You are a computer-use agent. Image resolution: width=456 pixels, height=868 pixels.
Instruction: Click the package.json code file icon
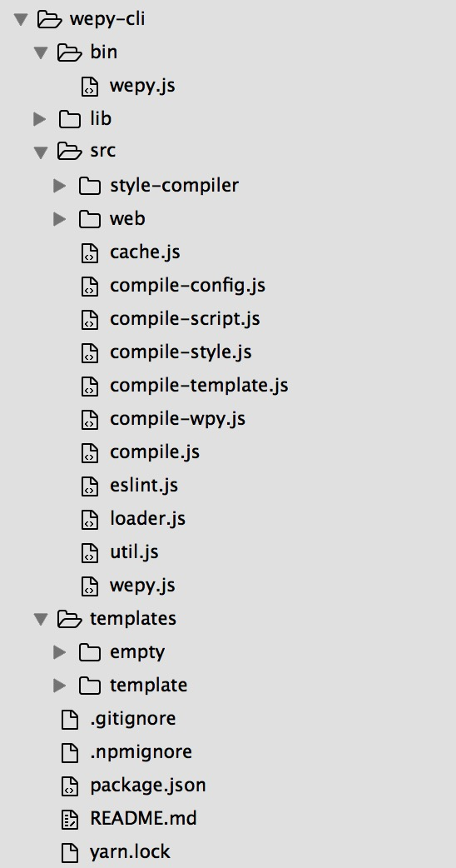(x=70, y=786)
